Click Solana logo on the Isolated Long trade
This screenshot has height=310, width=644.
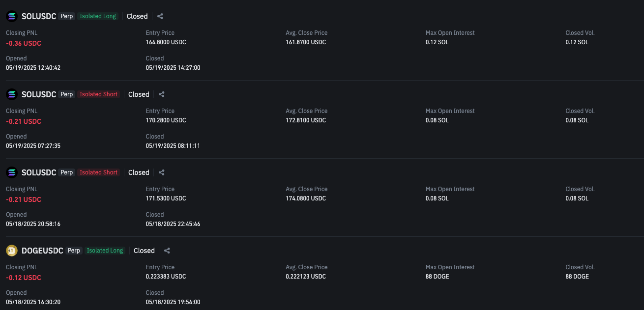point(12,16)
